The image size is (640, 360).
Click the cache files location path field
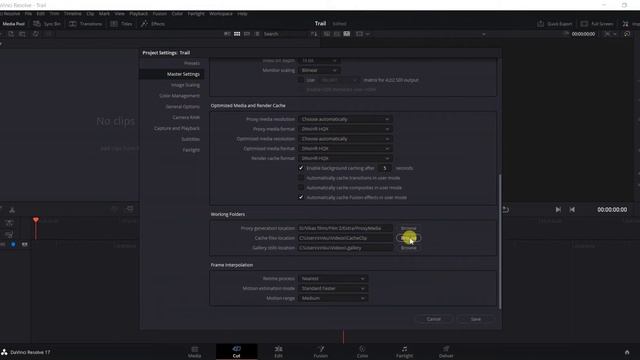[x=345, y=238]
